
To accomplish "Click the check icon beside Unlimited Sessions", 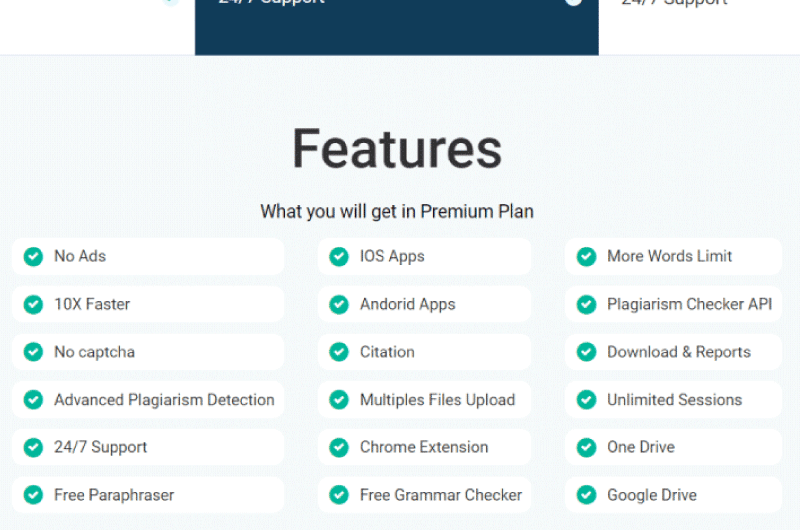I will [x=586, y=400].
